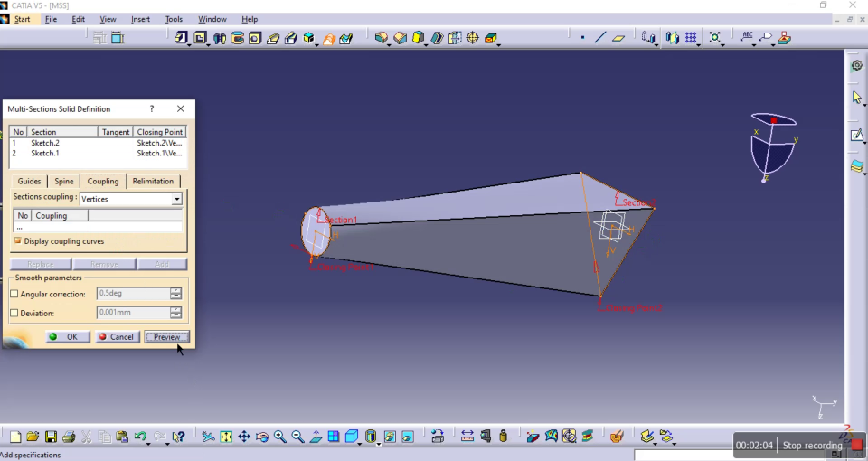This screenshot has width=868, height=461.
Task: Click the dialog help question mark
Action: click(x=152, y=108)
